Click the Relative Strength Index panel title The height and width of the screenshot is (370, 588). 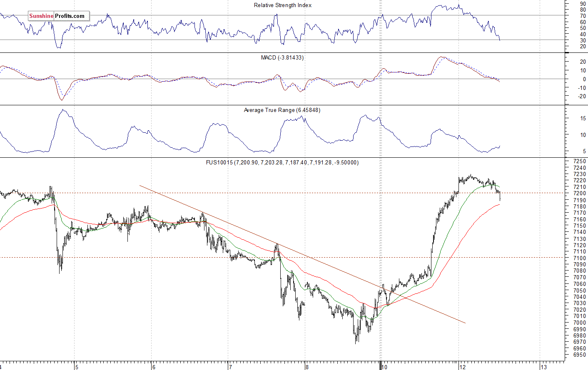[x=282, y=5]
